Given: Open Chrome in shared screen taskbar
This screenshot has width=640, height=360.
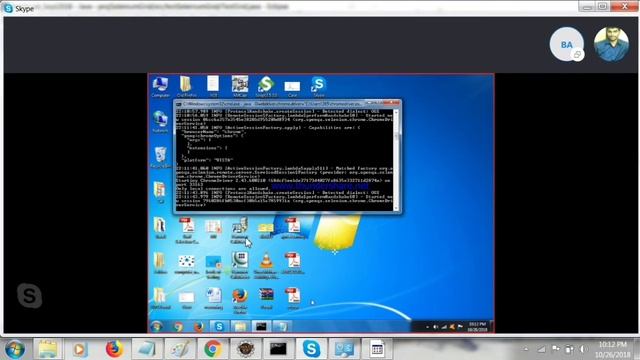Looking at the screenshot, I should 178,327.
